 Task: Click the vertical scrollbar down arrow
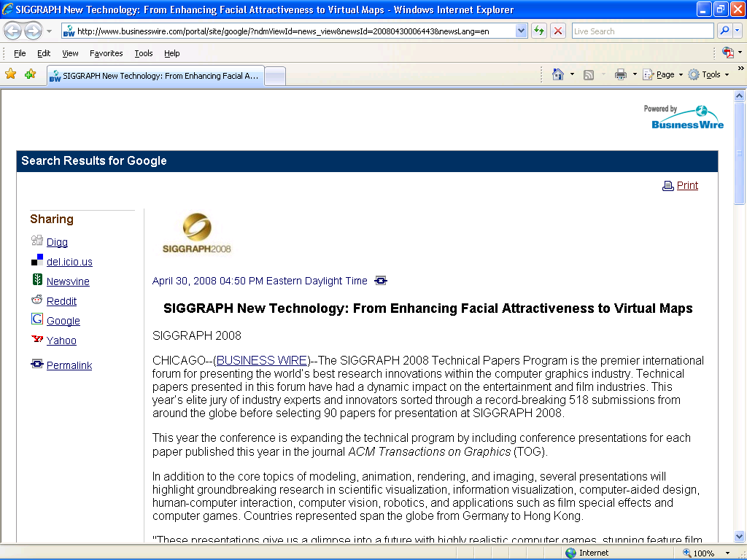point(740,536)
